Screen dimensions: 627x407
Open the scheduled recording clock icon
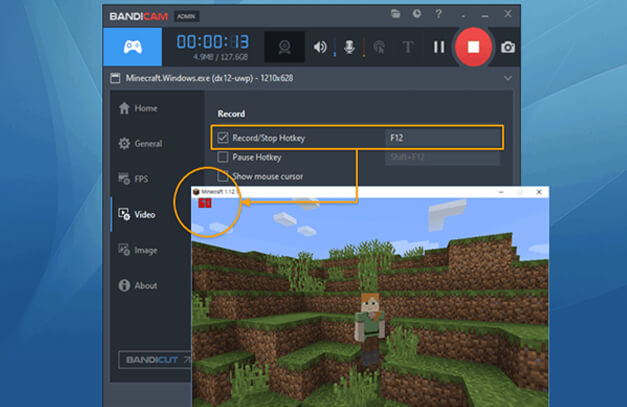[x=417, y=14]
